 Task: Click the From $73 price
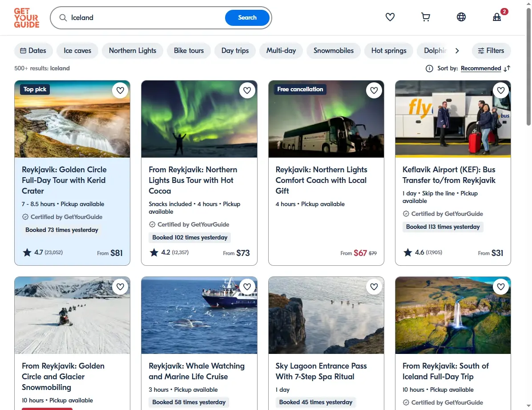[237, 253]
